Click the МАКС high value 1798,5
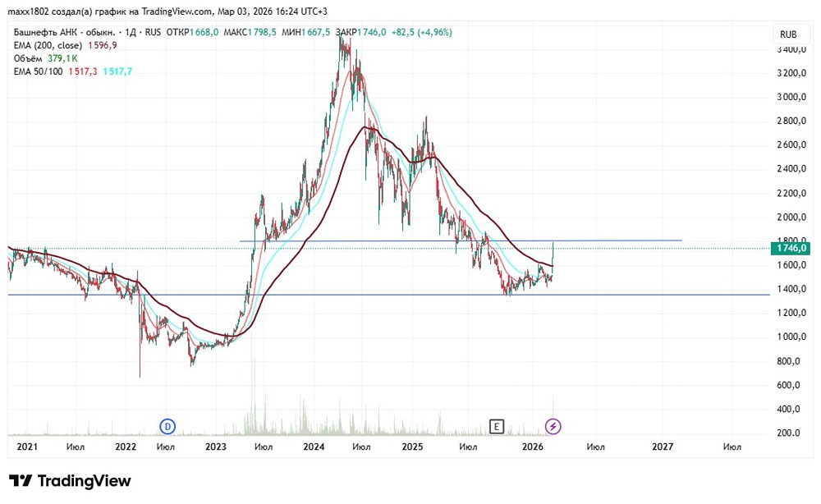This screenshot has height=504, width=821. pos(262,33)
